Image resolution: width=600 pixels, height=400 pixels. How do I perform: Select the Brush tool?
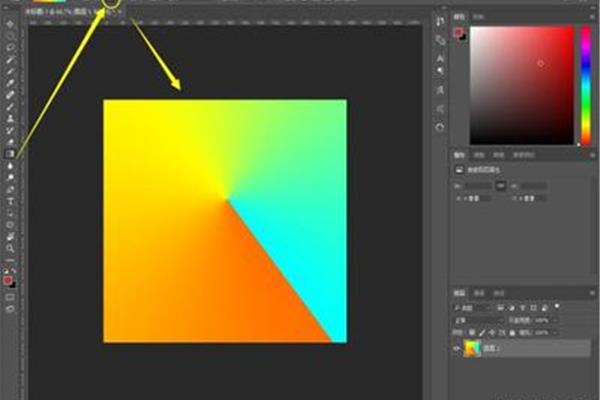click(10, 107)
